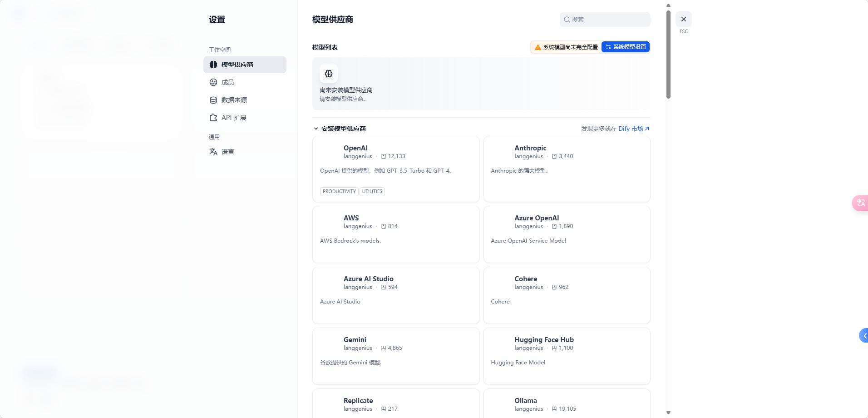The image size is (868, 418).
Task: Click the scrollbar up arrow
Action: click(x=668, y=5)
